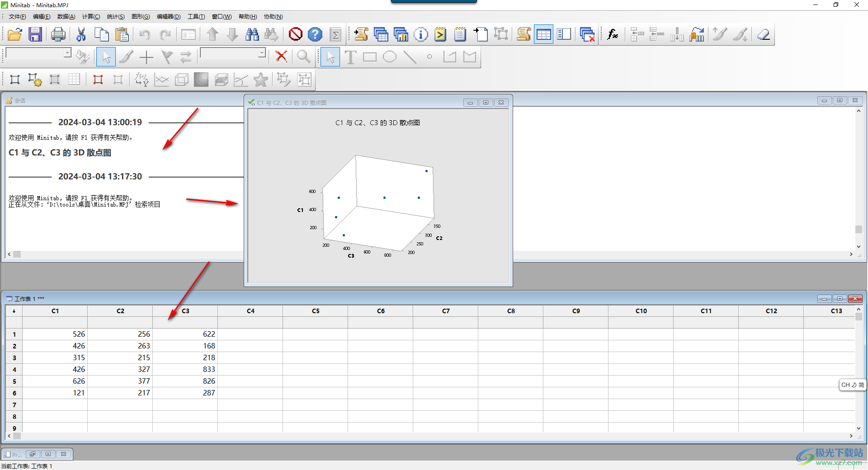Open the 工具(T) menu
The width and height of the screenshot is (868, 470).
click(196, 17)
